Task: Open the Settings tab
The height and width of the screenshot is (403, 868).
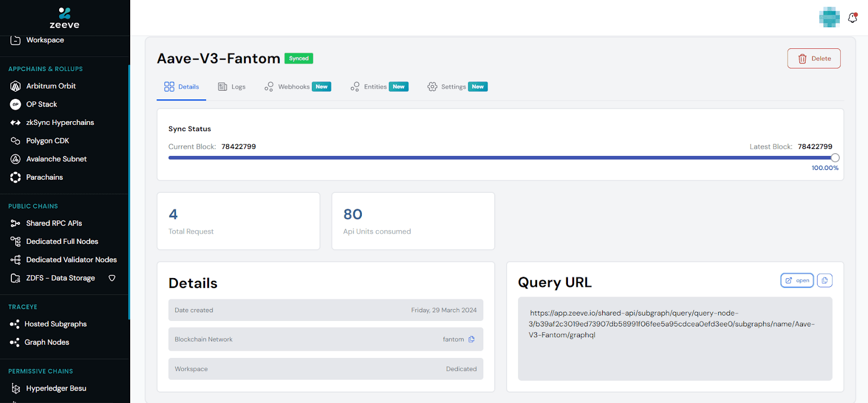Action: coord(457,87)
